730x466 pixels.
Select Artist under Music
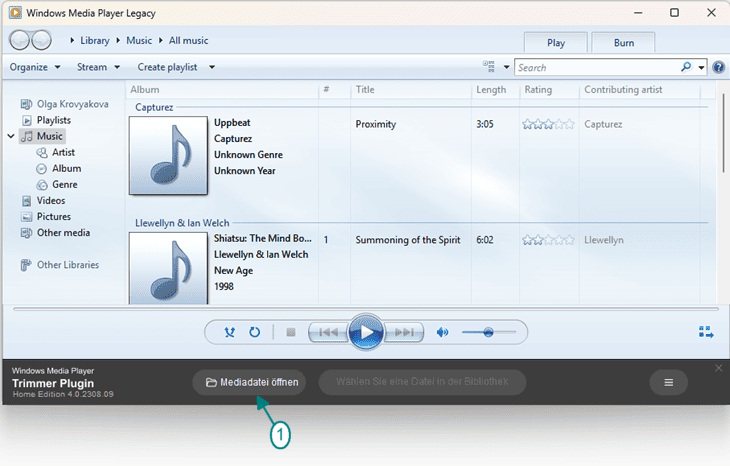(55, 152)
